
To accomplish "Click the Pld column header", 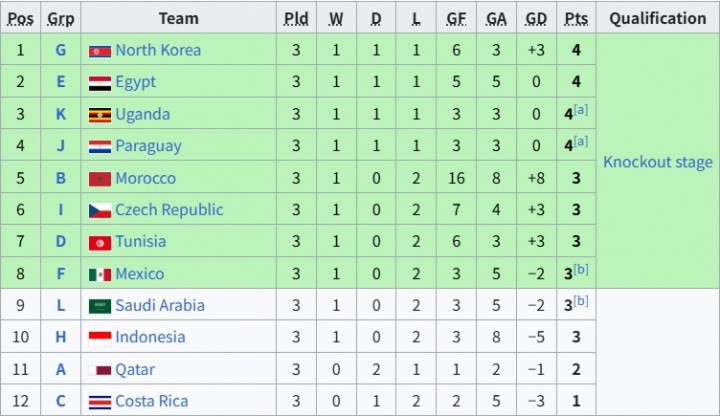I will tap(296, 18).
